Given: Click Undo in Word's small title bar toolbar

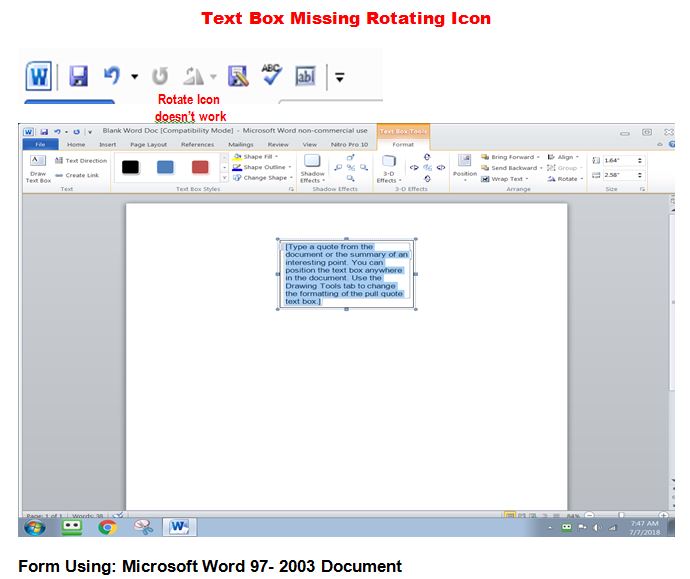Looking at the screenshot, I should pos(57,132).
